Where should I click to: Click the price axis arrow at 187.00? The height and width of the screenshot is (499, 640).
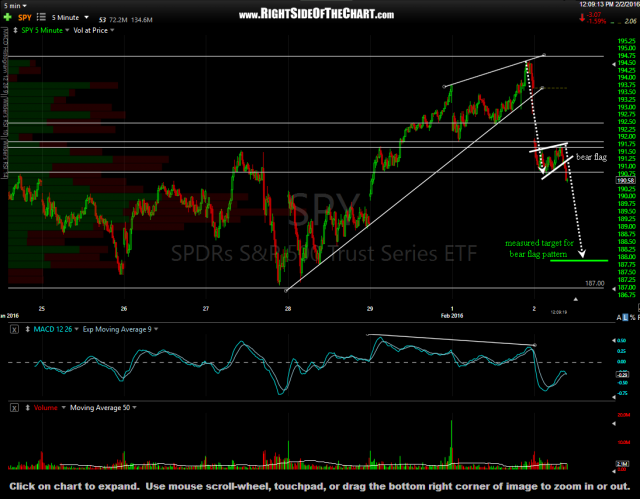[613, 289]
